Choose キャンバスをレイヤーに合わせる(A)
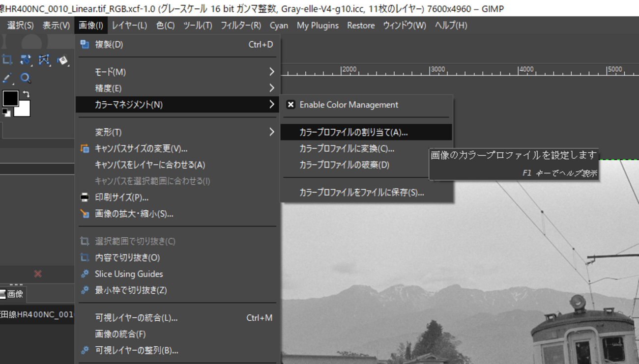Screen dimensions: 639x364 click(x=177, y=165)
